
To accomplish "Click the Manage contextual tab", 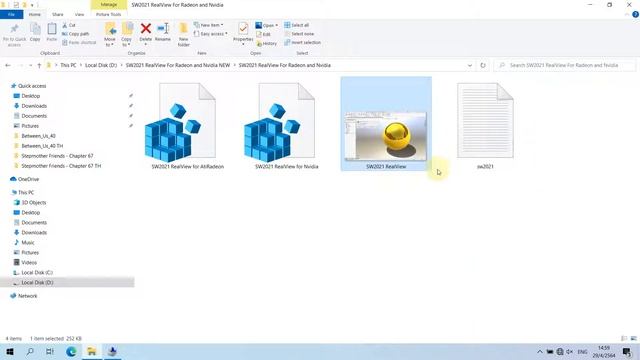I will tap(109, 4).
